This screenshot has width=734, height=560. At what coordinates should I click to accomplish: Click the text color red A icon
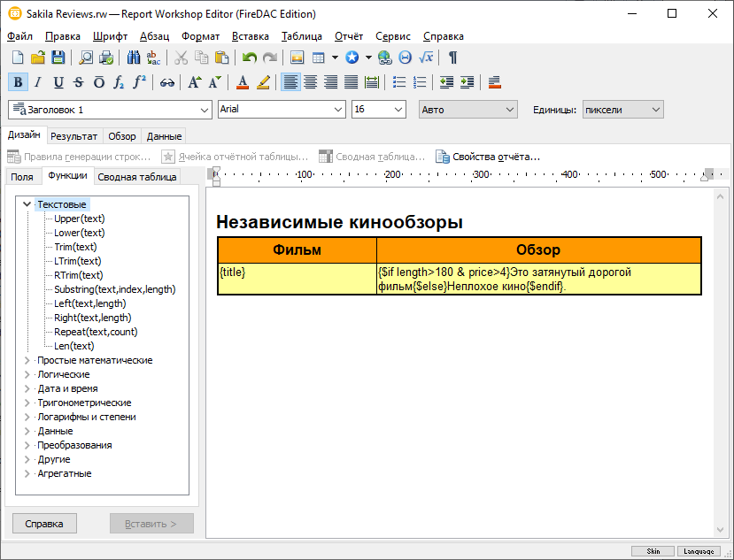(243, 82)
